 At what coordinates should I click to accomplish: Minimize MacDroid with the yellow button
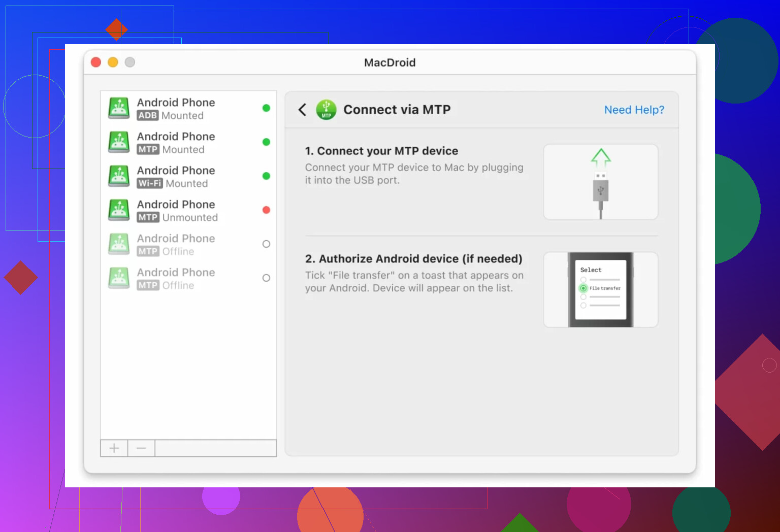coord(113,62)
